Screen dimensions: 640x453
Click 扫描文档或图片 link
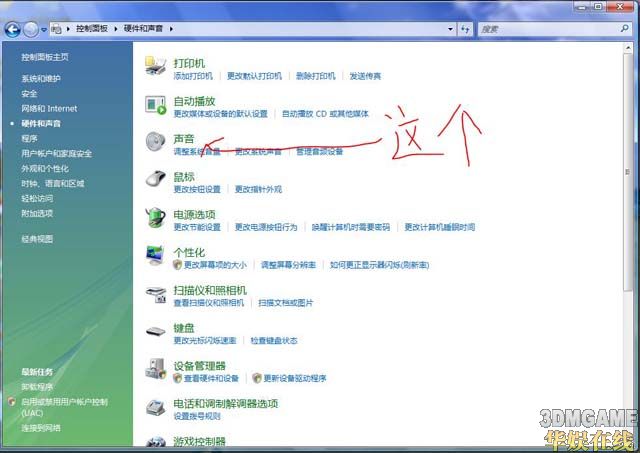pos(286,302)
